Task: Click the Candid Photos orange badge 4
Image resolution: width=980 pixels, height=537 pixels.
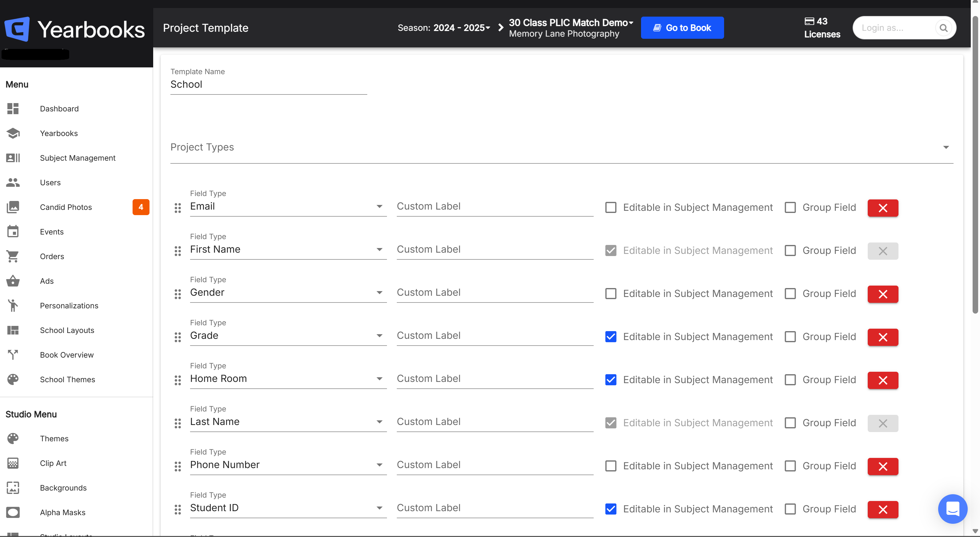Action: point(141,207)
